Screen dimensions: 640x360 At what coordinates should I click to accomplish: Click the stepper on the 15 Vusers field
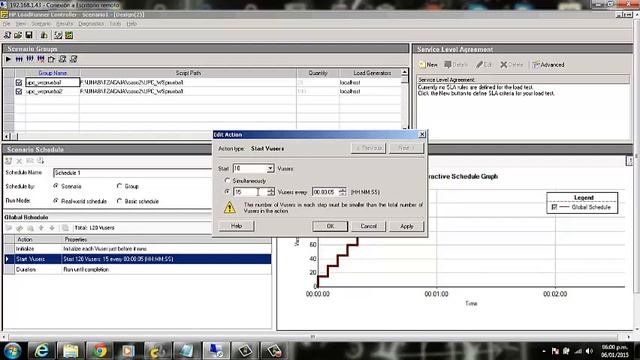click(271, 191)
